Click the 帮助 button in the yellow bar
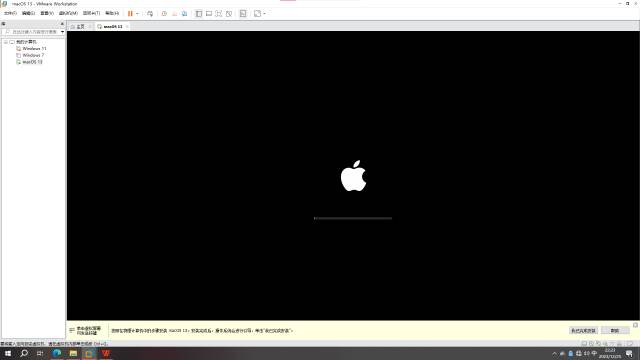This screenshot has height=360, width=640. pyautogui.click(x=615, y=331)
